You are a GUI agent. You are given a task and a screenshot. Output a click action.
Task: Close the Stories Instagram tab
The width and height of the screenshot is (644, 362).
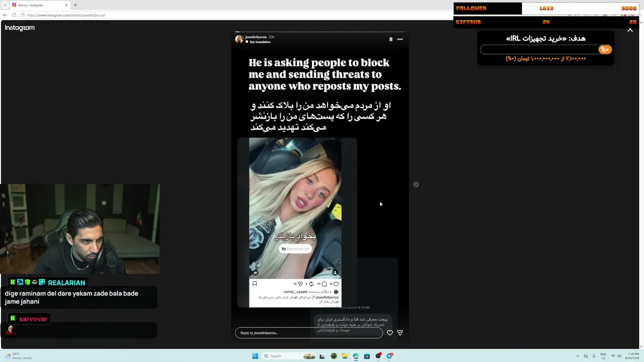coord(66,5)
